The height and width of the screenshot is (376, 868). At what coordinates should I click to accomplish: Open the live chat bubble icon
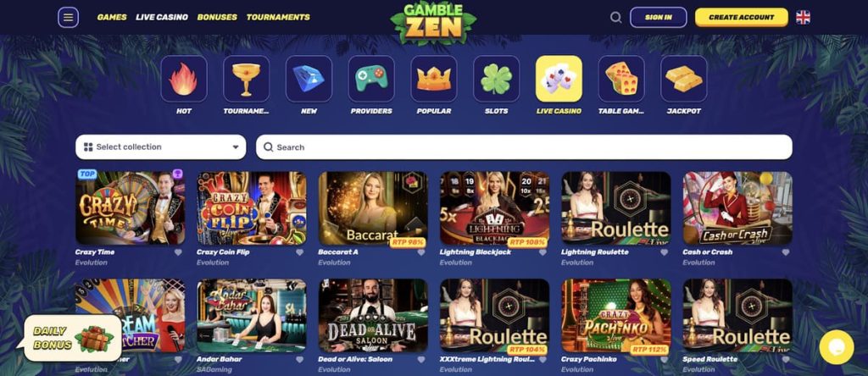[837, 347]
